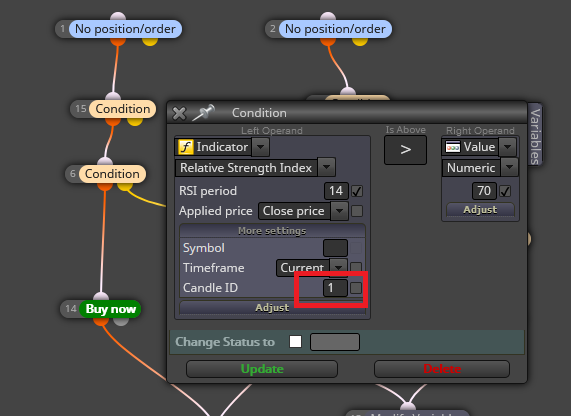Expand the Relative Strength Index dropdown

click(x=327, y=168)
